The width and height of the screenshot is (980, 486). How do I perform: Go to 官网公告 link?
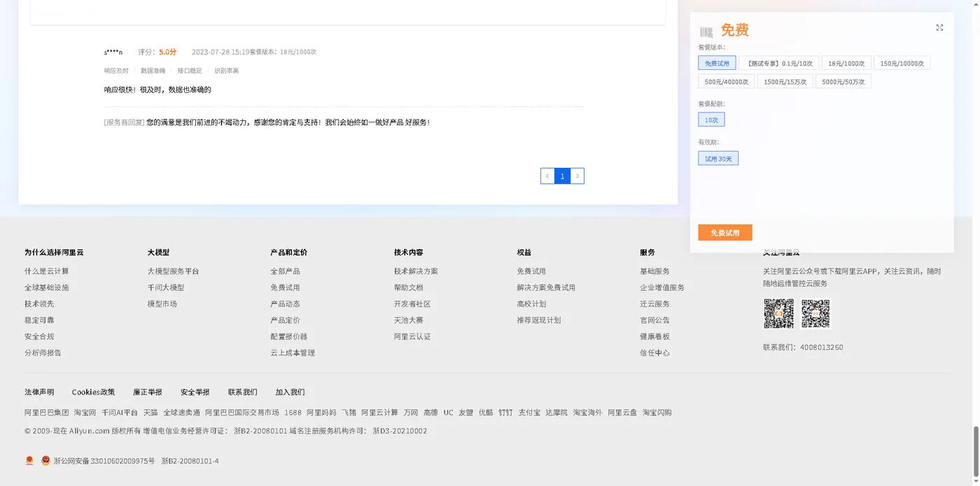click(654, 320)
